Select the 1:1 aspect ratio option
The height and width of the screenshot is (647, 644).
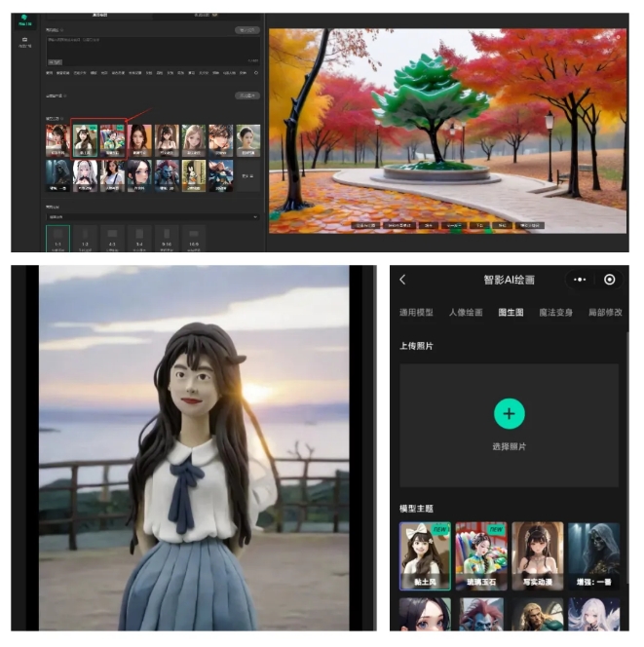pyautogui.click(x=57, y=240)
